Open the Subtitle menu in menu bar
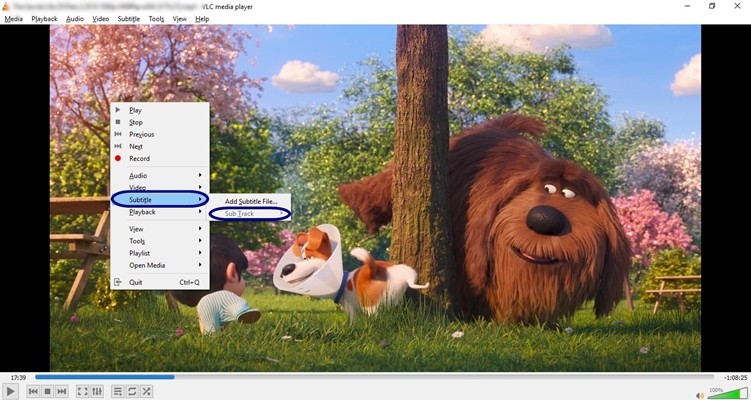The image size is (751, 400). point(129,19)
